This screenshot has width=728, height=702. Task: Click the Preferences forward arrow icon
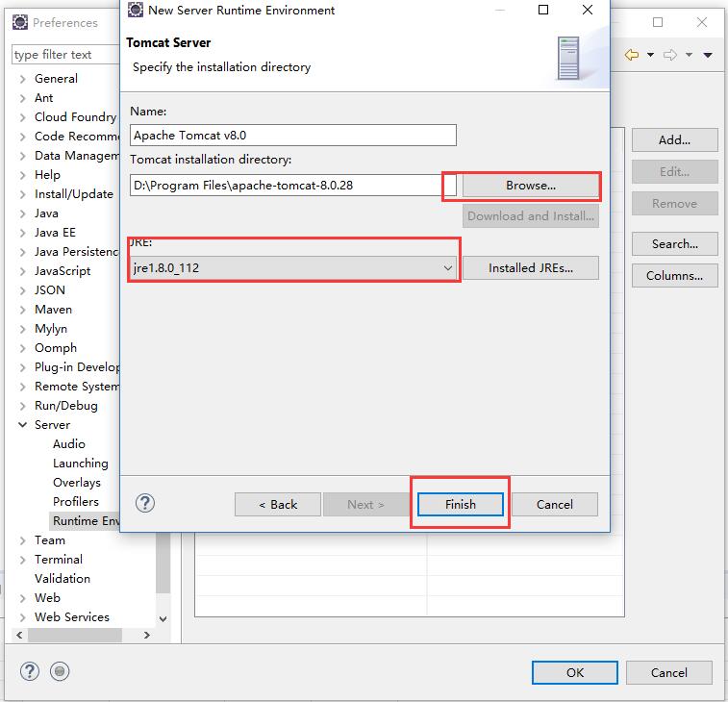pyautogui.click(x=670, y=55)
